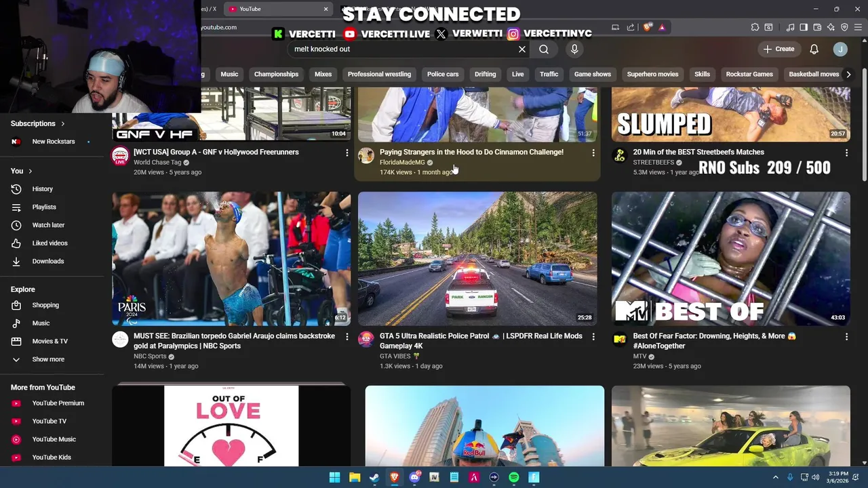Open the GTA VIBES channel link
The height and width of the screenshot is (488, 868).
[395, 356]
